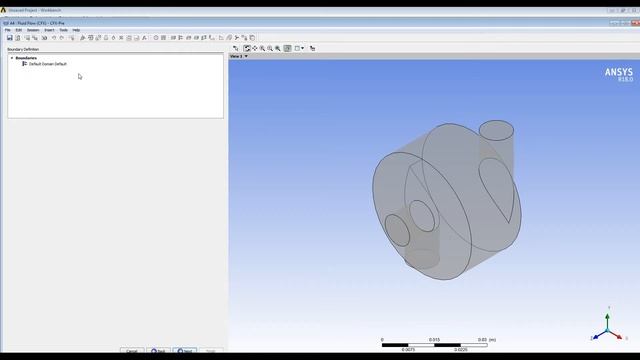Open the viewport layout dropdown arrow
640x360 pixels.
[302, 48]
